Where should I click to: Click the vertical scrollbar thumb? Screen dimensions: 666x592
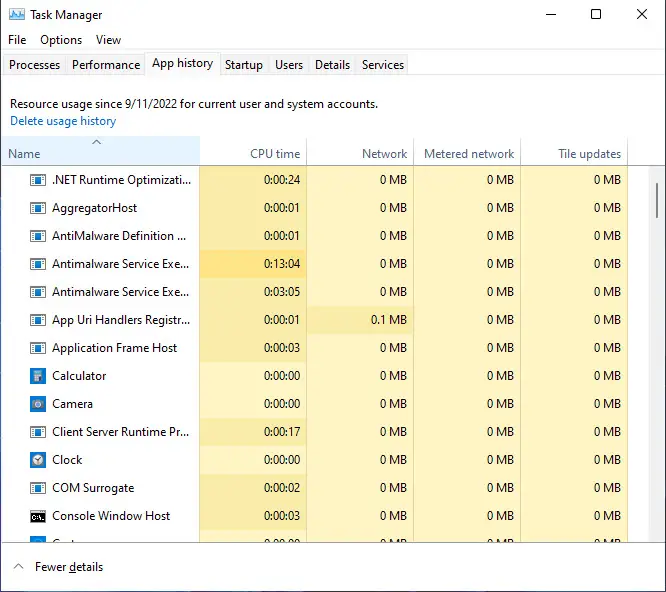click(x=657, y=200)
